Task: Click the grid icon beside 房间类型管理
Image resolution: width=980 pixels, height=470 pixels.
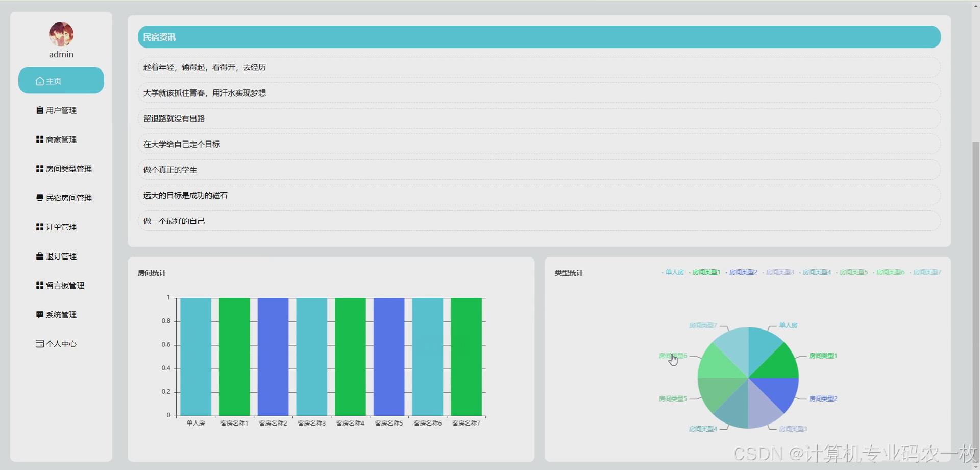Action: point(40,169)
